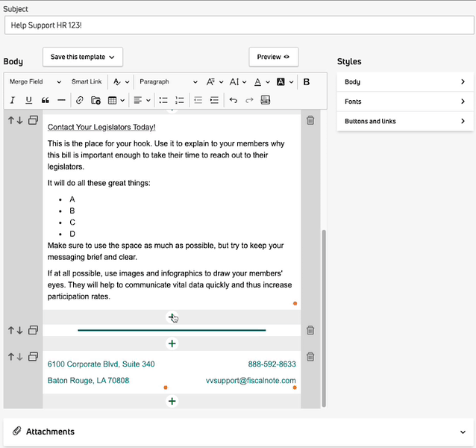Toggle numbered list formatting

tap(179, 100)
